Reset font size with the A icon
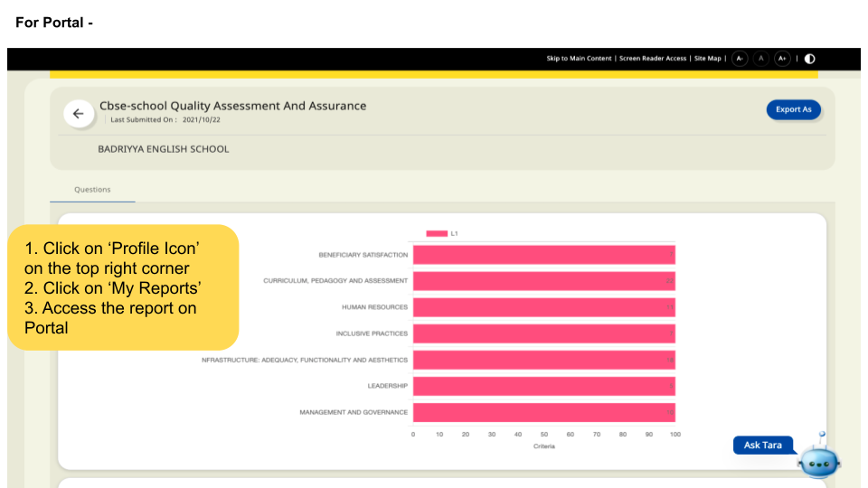868x488 pixels. 761,59
